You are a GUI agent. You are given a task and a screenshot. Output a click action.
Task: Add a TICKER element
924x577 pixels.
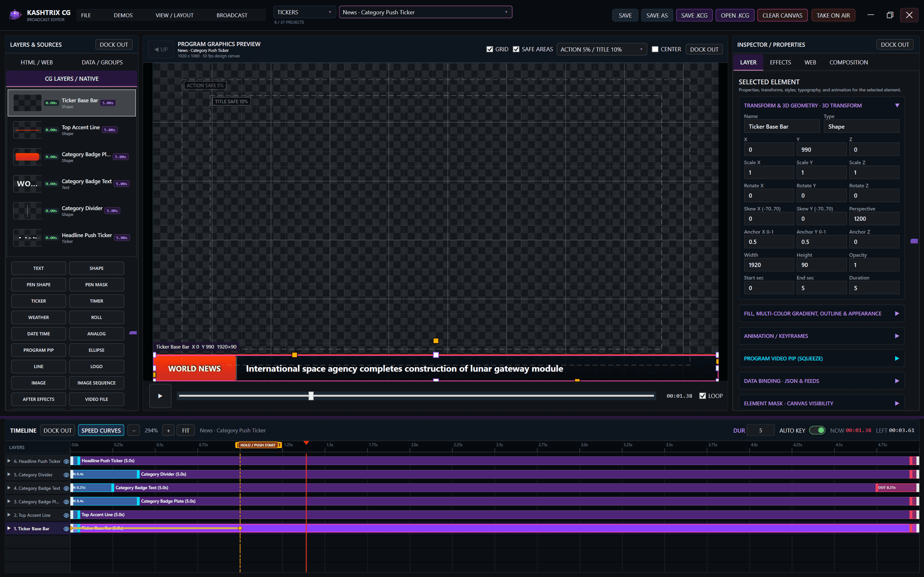tap(38, 301)
